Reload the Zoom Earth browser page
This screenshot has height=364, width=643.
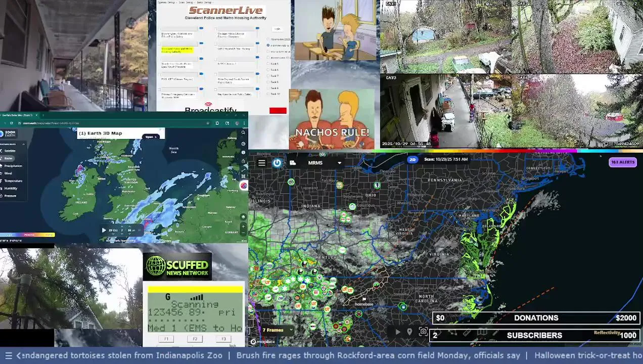point(12,123)
